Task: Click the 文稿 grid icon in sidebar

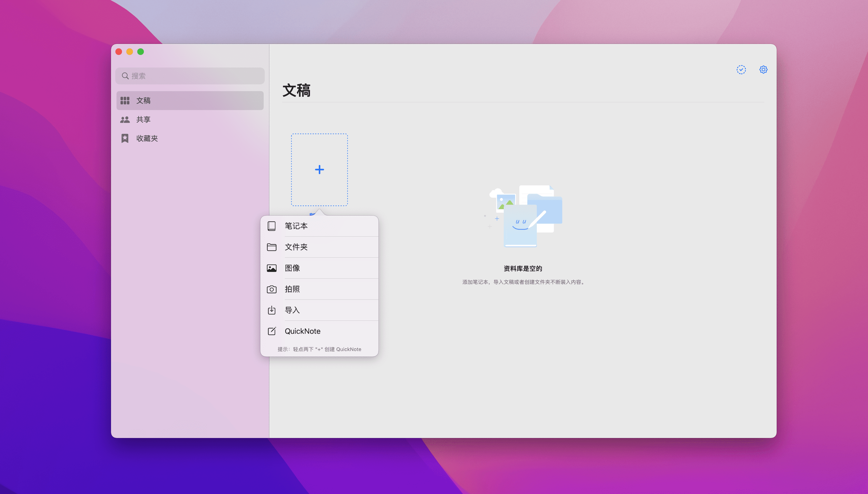Action: tap(125, 101)
